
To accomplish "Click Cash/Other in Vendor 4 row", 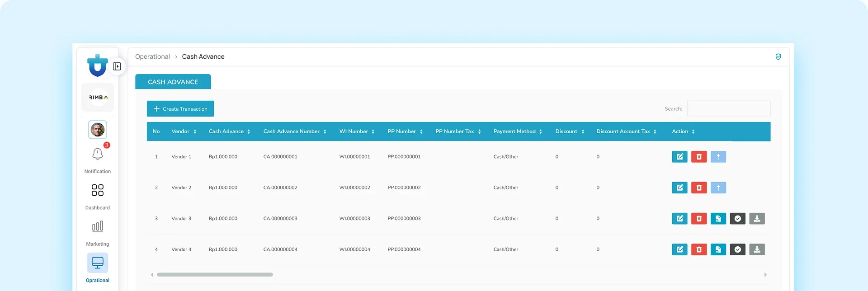I will 506,249.
